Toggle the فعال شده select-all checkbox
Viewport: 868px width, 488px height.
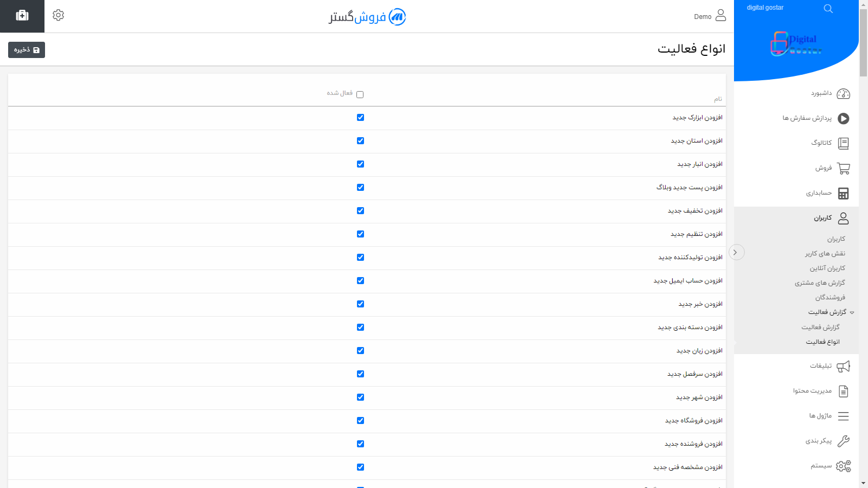[x=360, y=93]
